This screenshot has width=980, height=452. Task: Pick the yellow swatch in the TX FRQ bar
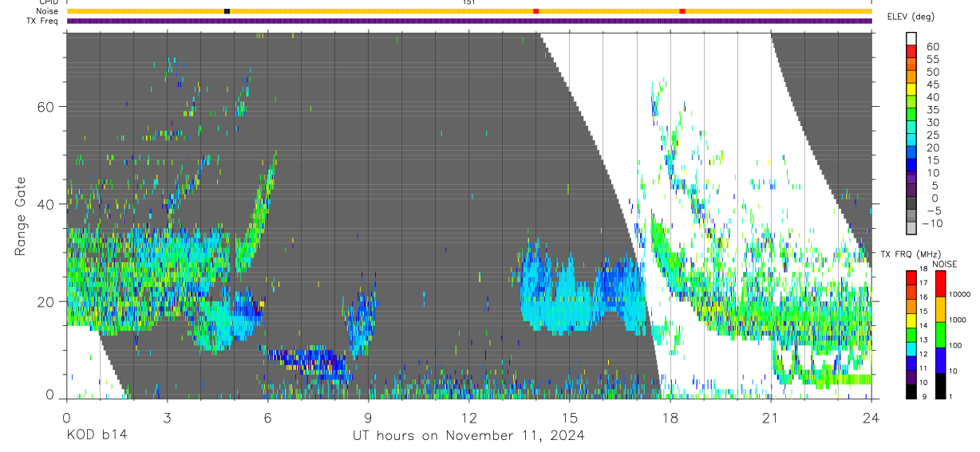point(911,320)
